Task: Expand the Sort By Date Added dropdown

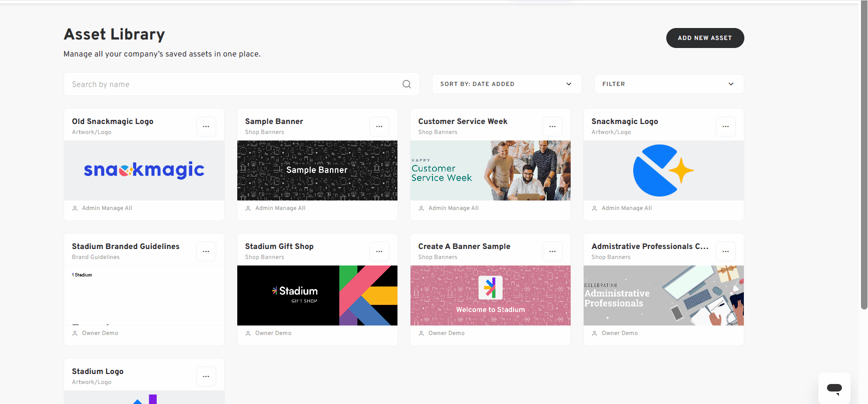Action: click(507, 84)
